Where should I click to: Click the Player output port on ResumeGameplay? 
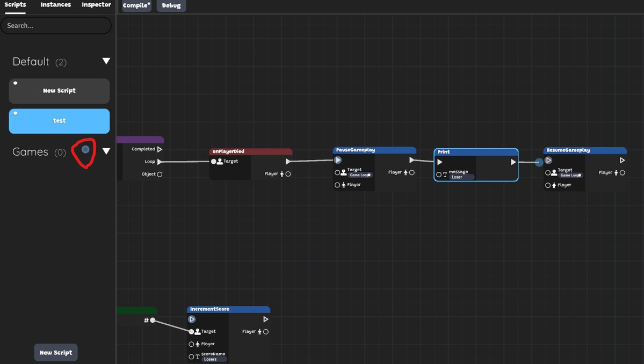(x=623, y=172)
